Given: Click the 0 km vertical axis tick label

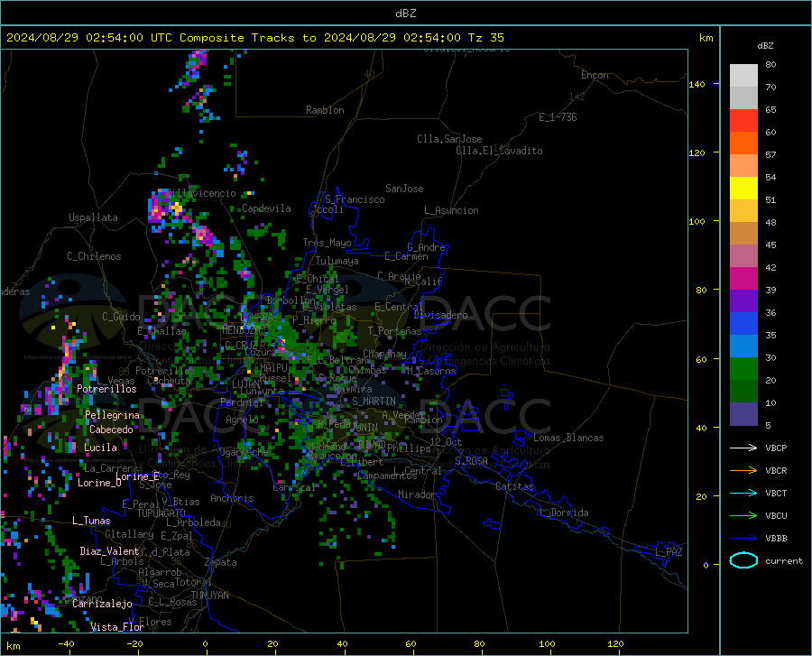Looking at the screenshot, I should [x=706, y=565].
